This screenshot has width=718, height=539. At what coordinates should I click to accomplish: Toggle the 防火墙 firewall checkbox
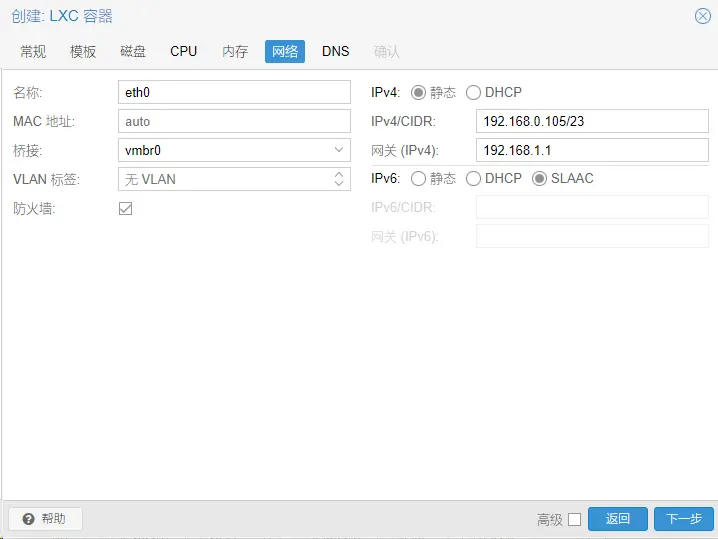[125, 208]
